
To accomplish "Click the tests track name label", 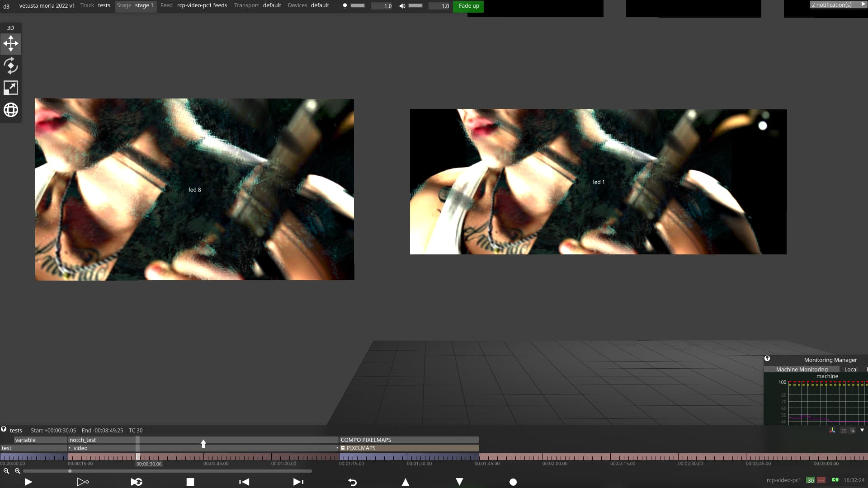I will pos(16,431).
